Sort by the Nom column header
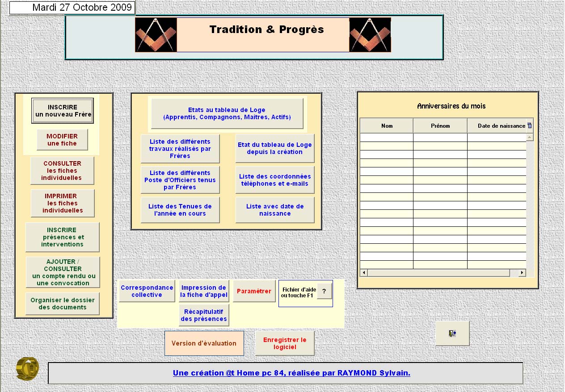Screen dimensions: 565x392 point(387,126)
